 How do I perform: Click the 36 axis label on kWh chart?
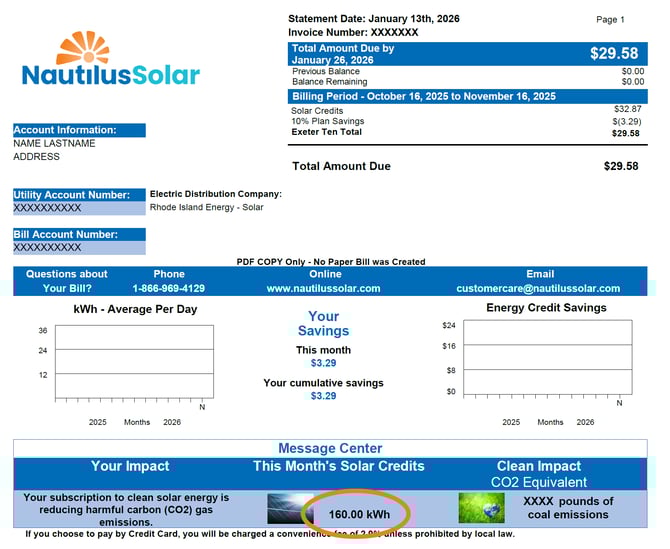point(43,331)
